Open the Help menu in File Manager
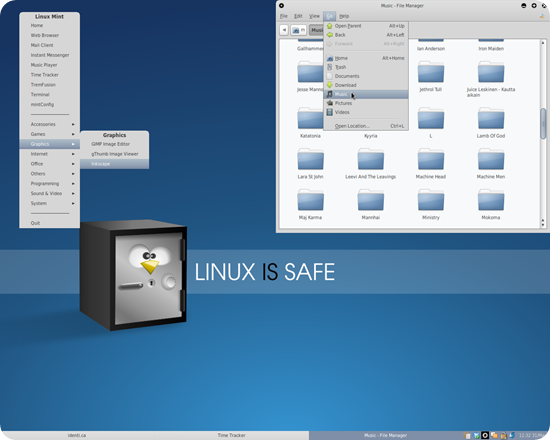550x440 pixels. pyautogui.click(x=344, y=16)
